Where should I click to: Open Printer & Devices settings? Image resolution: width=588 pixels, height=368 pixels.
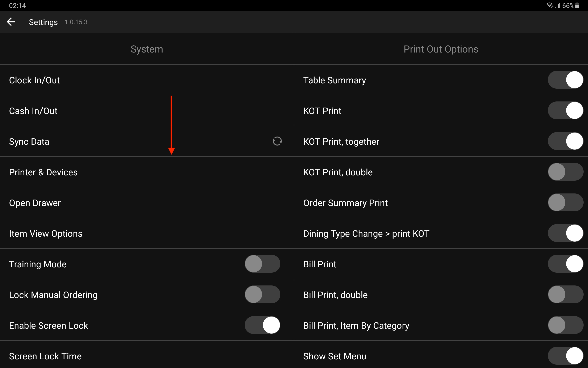[43, 172]
